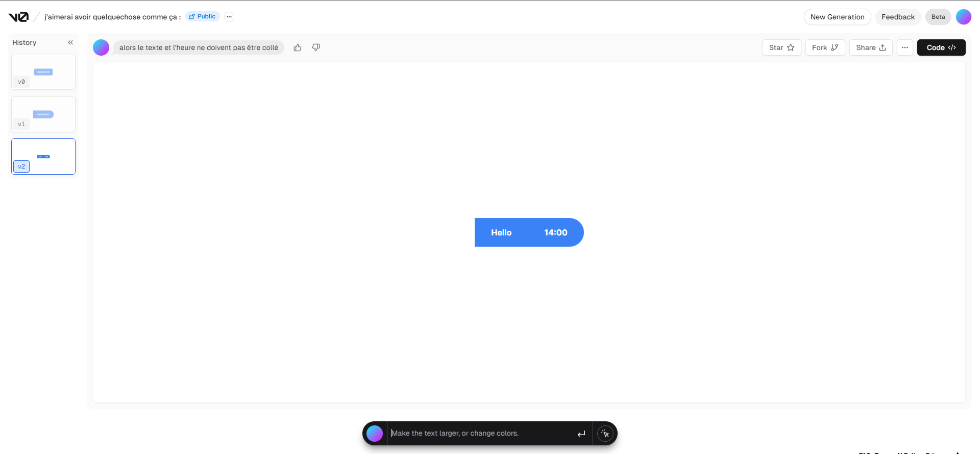Click the Public visibility badge
This screenshot has width=980, height=454.
203,16
